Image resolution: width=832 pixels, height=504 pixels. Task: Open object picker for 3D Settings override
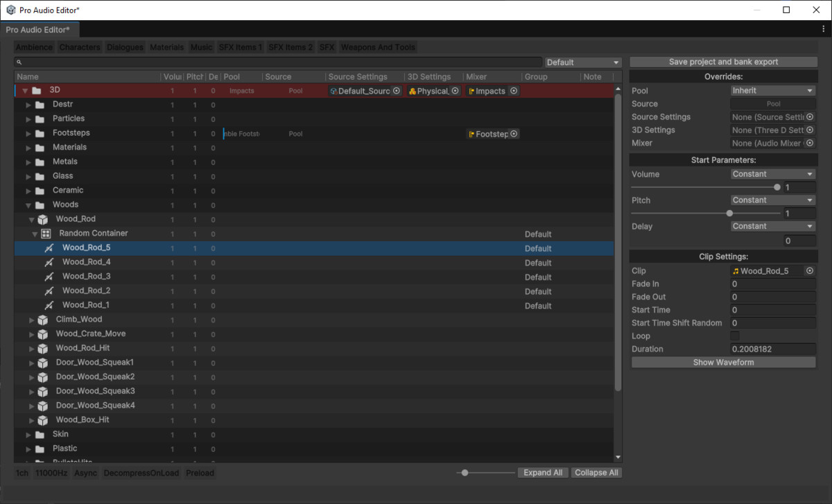810,130
